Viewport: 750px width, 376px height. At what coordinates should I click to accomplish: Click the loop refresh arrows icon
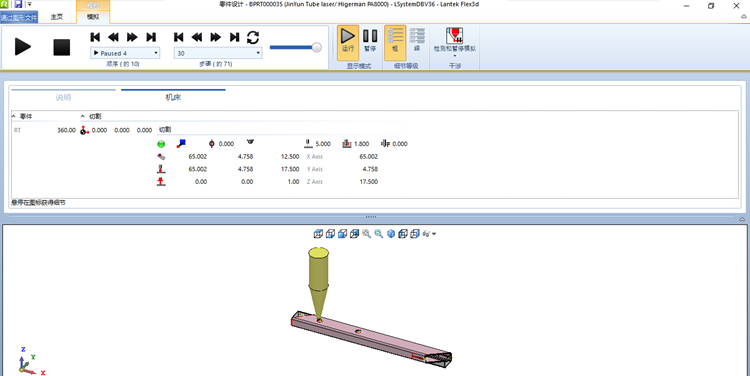click(x=253, y=37)
